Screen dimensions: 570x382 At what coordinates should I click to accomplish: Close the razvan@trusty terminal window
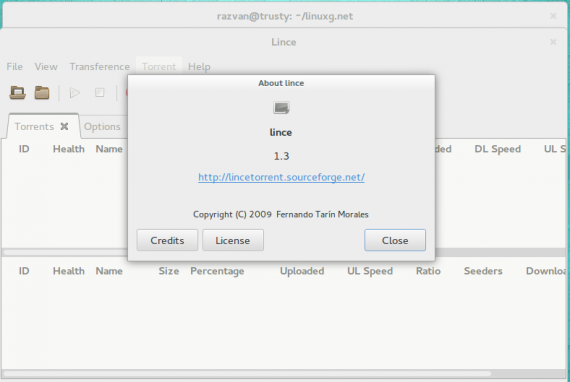point(553,16)
